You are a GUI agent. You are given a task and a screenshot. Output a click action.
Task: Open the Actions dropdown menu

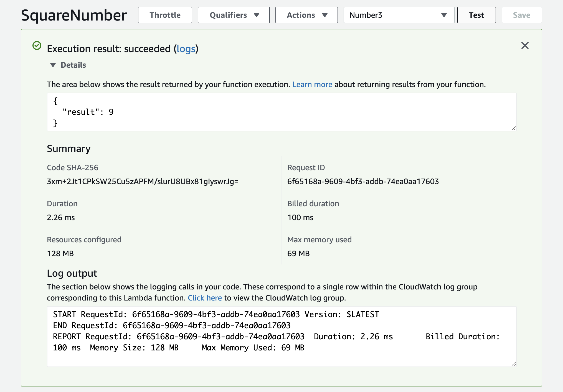306,15
